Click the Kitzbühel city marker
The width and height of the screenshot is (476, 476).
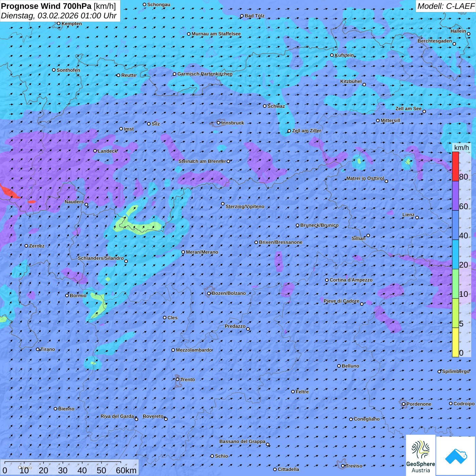[x=364, y=85]
